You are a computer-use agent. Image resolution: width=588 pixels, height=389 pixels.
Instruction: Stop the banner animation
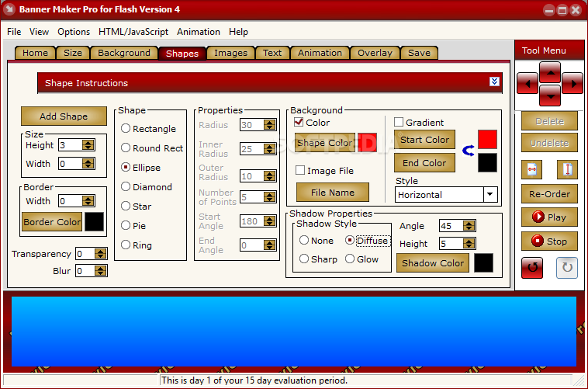[549, 241]
